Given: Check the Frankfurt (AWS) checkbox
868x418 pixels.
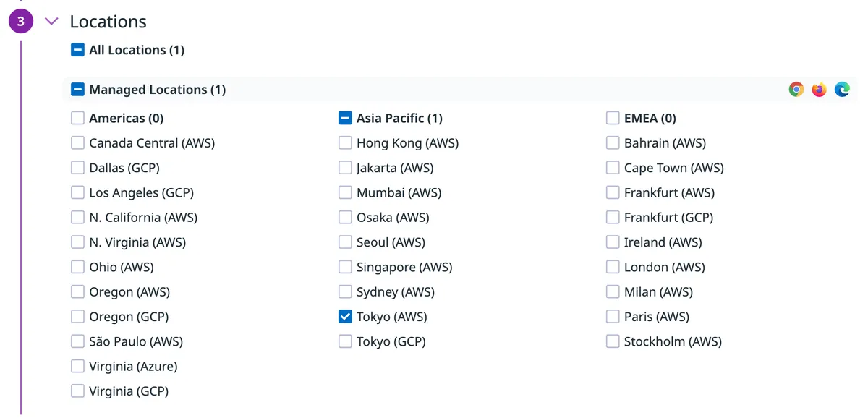Looking at the screenshot, I should click(613, 193).
